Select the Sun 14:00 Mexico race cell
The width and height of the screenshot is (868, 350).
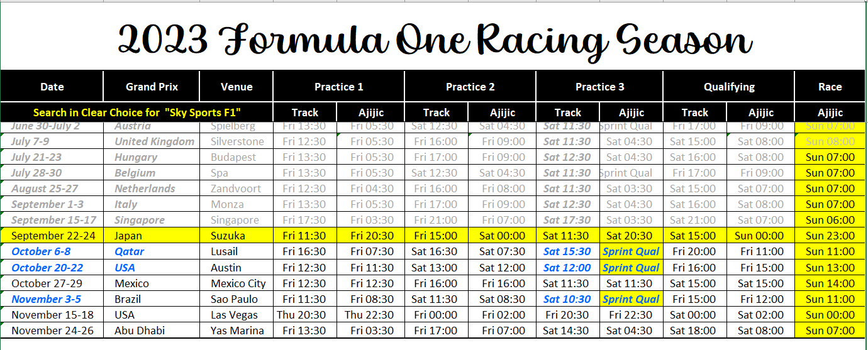coord(830,283)
